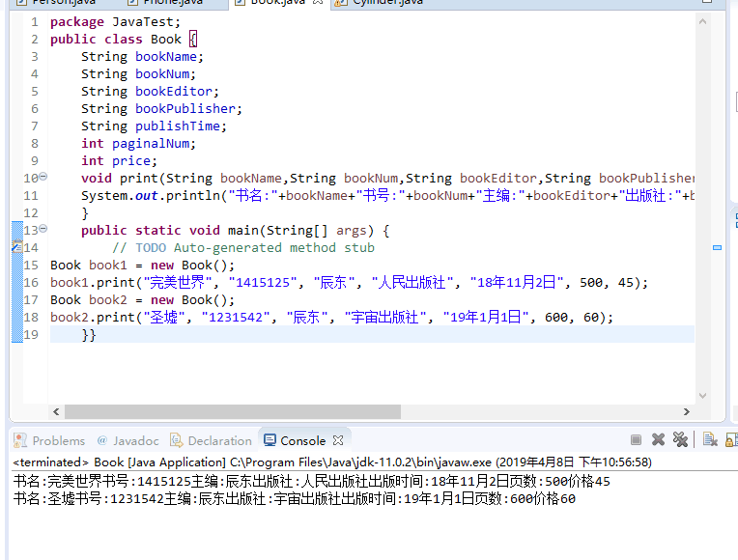Click the Terminate button in Console toolbar
The height and width of the screenshot is (560, 738).
636,440
